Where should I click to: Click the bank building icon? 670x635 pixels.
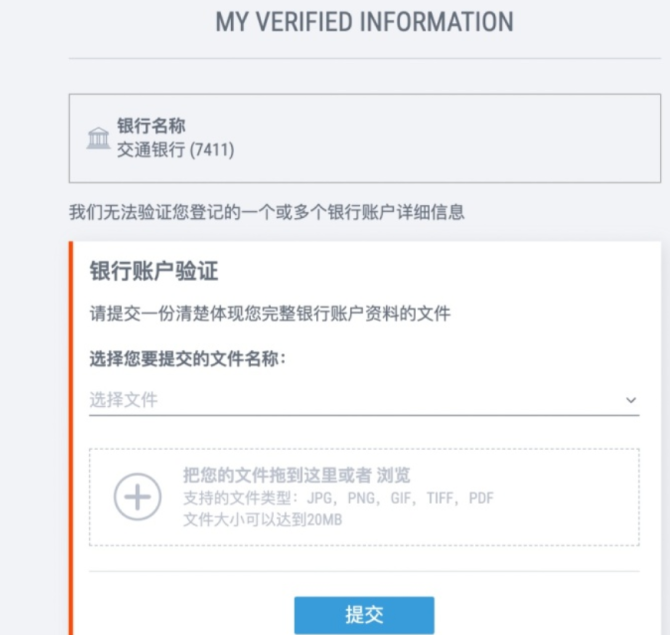[98, 138]
